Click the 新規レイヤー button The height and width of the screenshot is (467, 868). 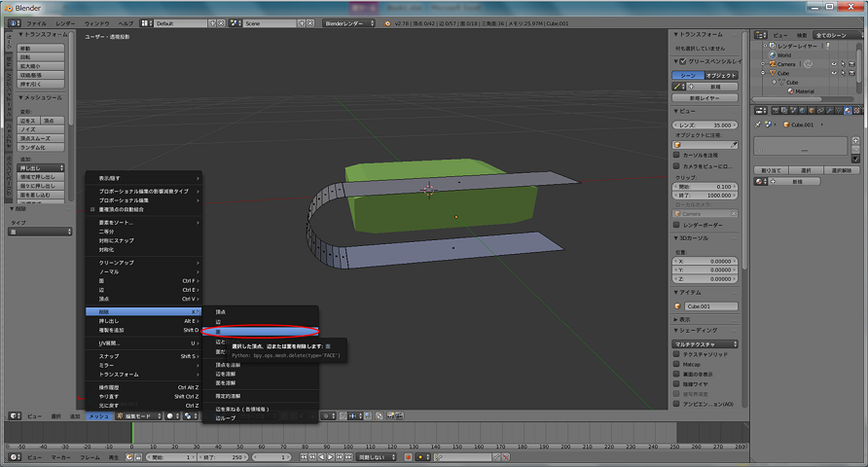[706, 98]
